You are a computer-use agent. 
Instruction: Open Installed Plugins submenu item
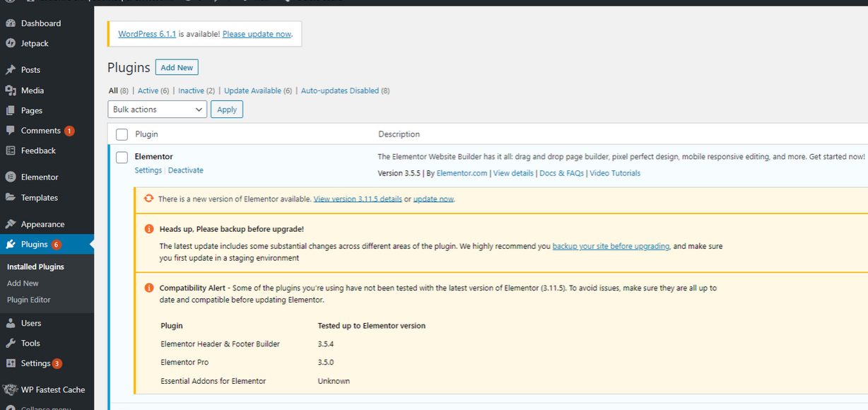(35, 266)
